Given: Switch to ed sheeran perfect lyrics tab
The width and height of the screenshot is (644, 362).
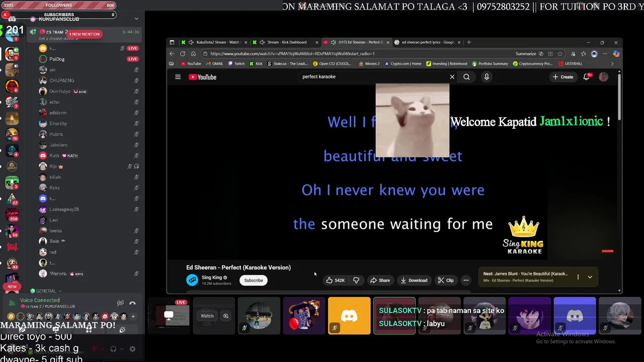Looking at the screenshot, I should pyautogui.click(x=427, y=42).
